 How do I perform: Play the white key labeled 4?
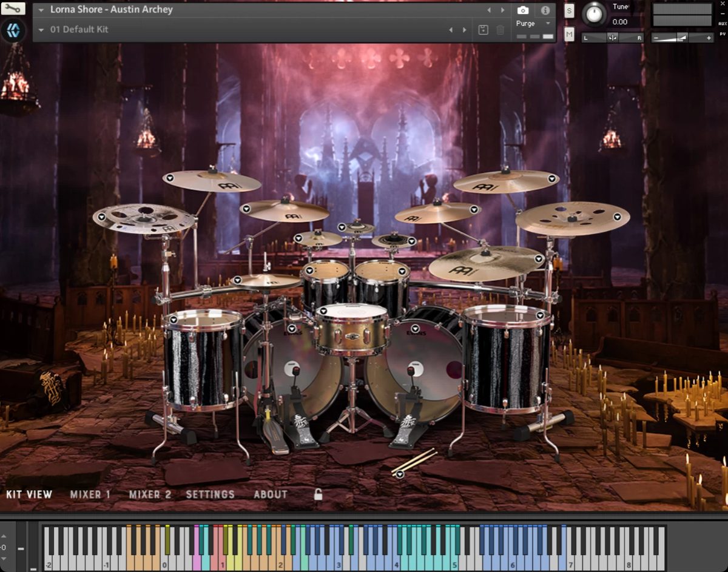396,562
